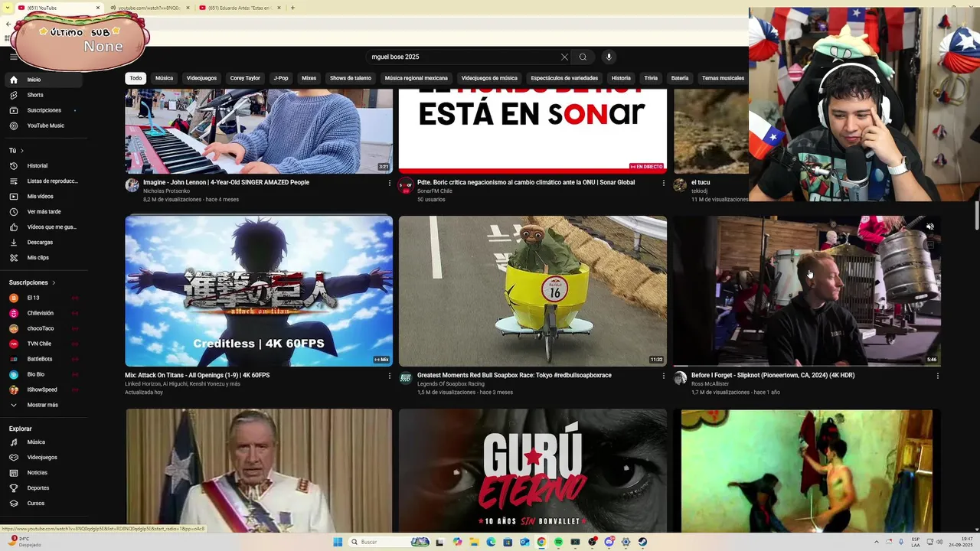The image size is (980, 551).
Task: Open the browser tab list dropdown
Action: (x=8, y=8)
